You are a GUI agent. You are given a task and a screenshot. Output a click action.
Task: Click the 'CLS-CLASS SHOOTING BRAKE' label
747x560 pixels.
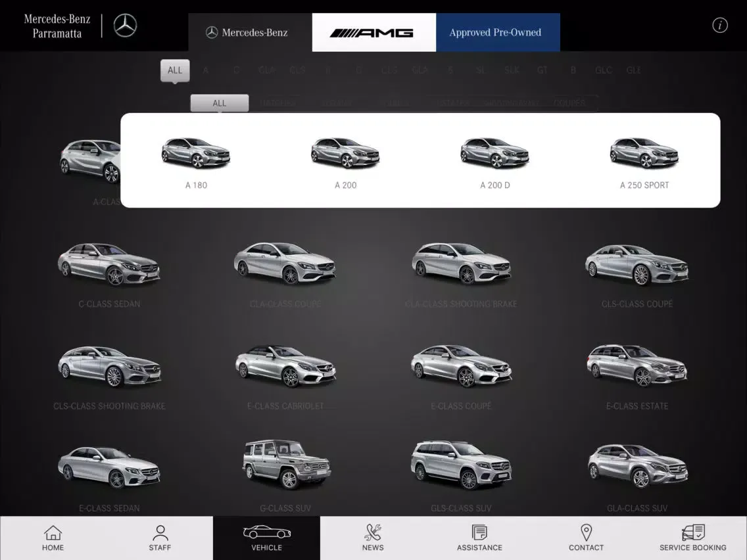click(x=109, y=406)
